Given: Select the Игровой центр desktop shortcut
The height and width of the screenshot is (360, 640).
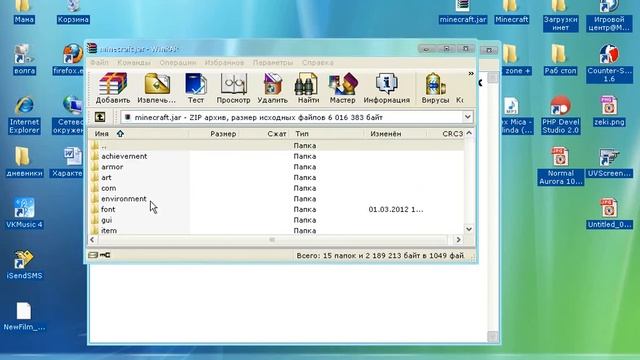Looking at the screenshot, I should [609, 16].
